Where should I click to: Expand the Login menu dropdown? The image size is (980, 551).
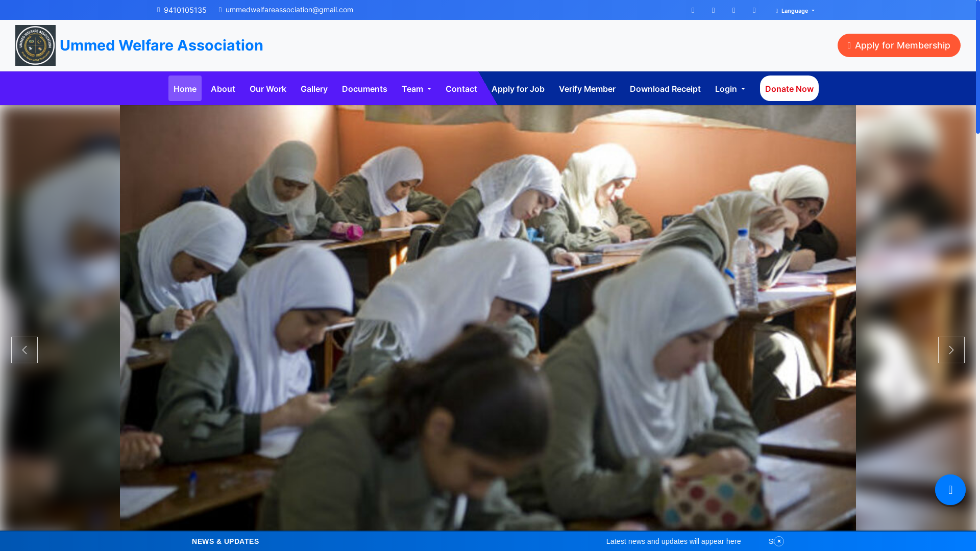pyautogui.click(x=730, y=89)
